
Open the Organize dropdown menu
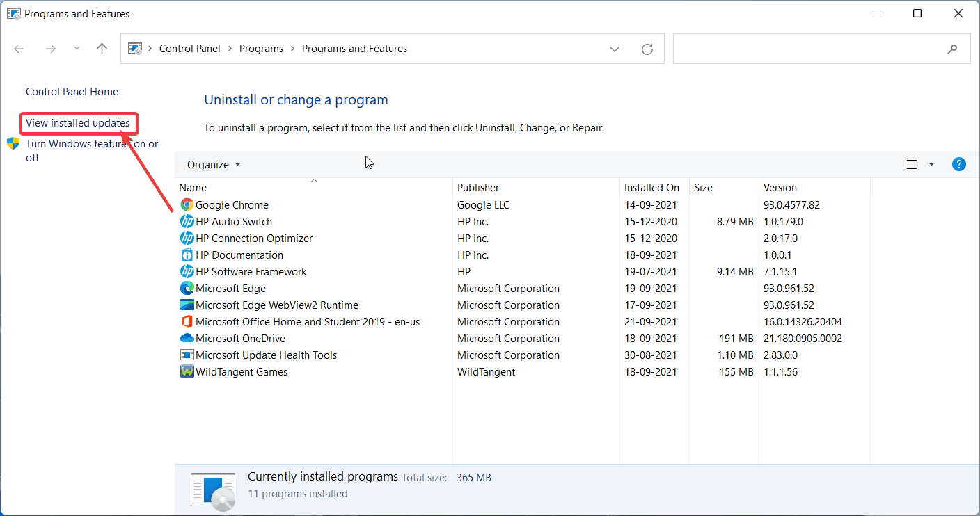[214, 164]
